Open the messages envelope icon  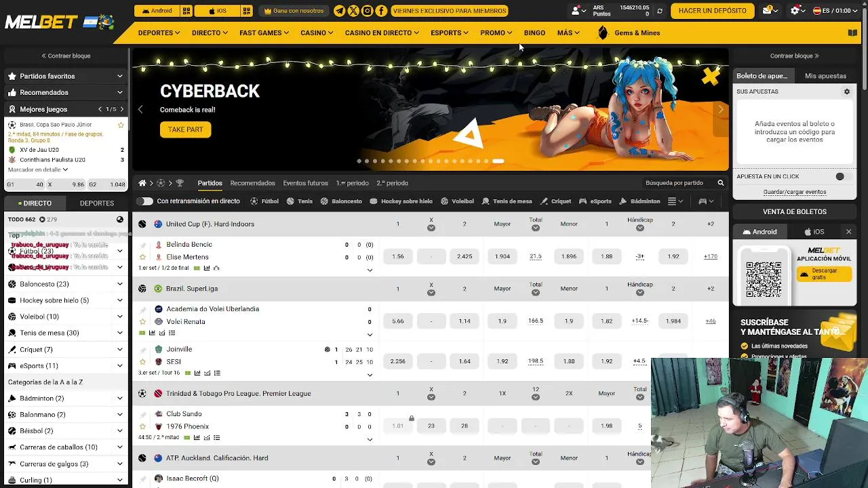770,11
